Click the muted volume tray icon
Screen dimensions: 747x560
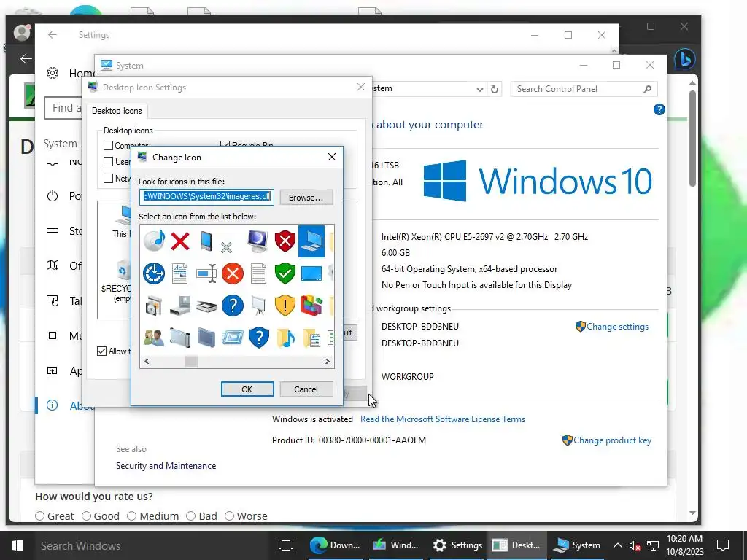pyautogui.click(x=635, y=545)
